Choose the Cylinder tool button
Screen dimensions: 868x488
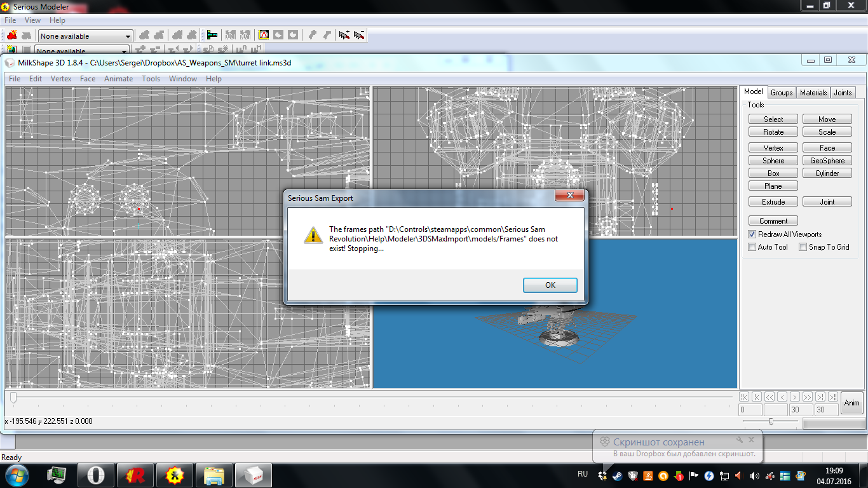pyautogui.click(x=827, y=173)
